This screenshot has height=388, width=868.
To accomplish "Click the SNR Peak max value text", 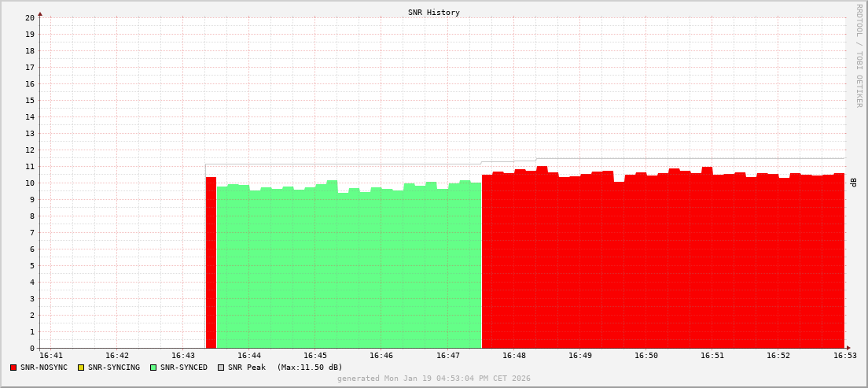I will click(309, 368).
